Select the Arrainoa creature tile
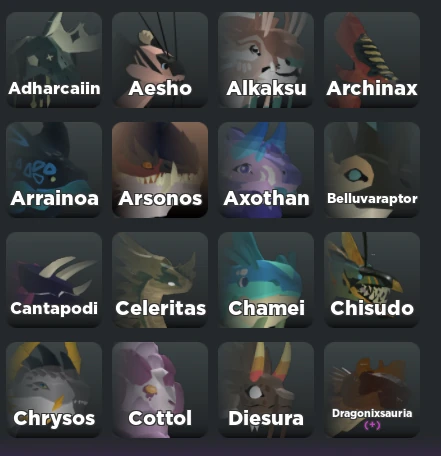 tap(54, 170)
